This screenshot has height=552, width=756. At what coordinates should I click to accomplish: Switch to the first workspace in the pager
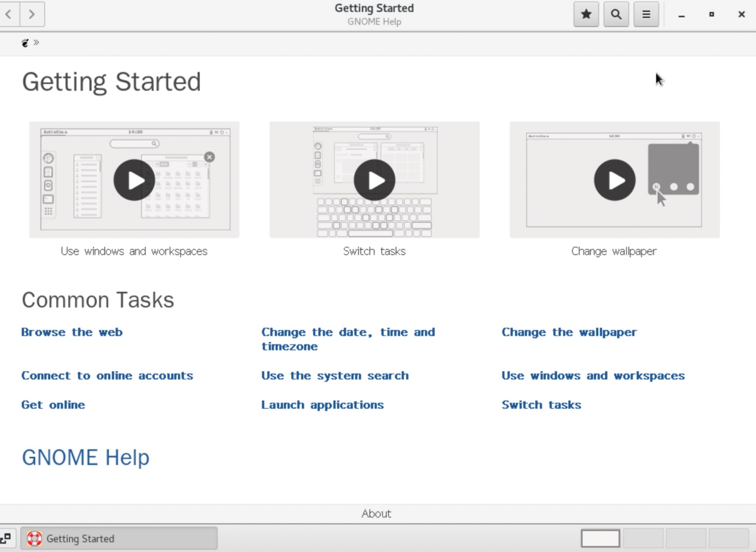click(601, 538)
